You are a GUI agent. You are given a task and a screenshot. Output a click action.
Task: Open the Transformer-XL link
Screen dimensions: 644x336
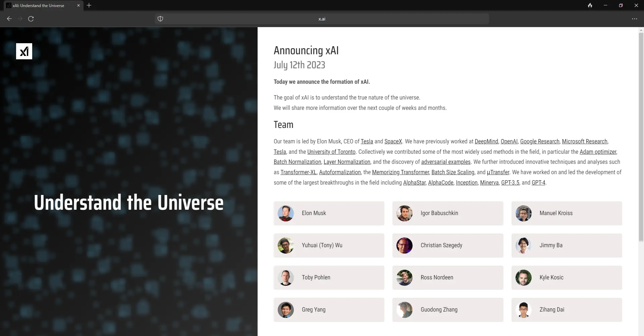[x=299, y=172]
